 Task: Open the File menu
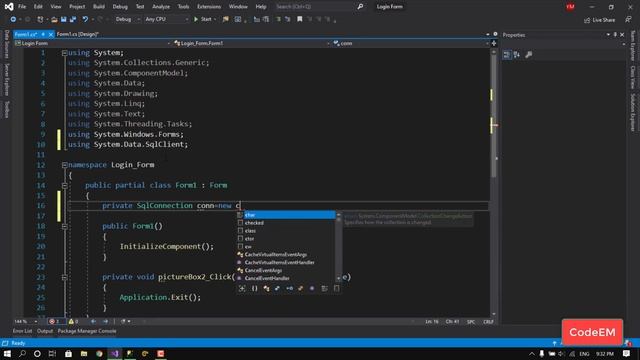[x=22, y=7]
